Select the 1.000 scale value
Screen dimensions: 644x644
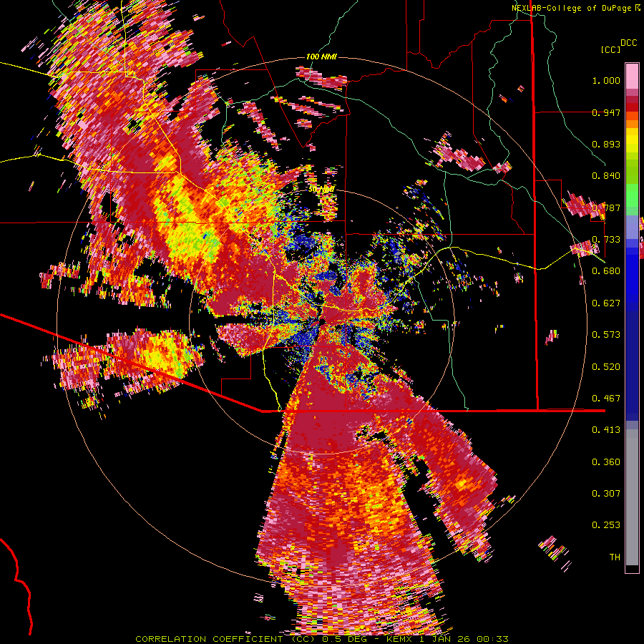[x=606, y=80]
